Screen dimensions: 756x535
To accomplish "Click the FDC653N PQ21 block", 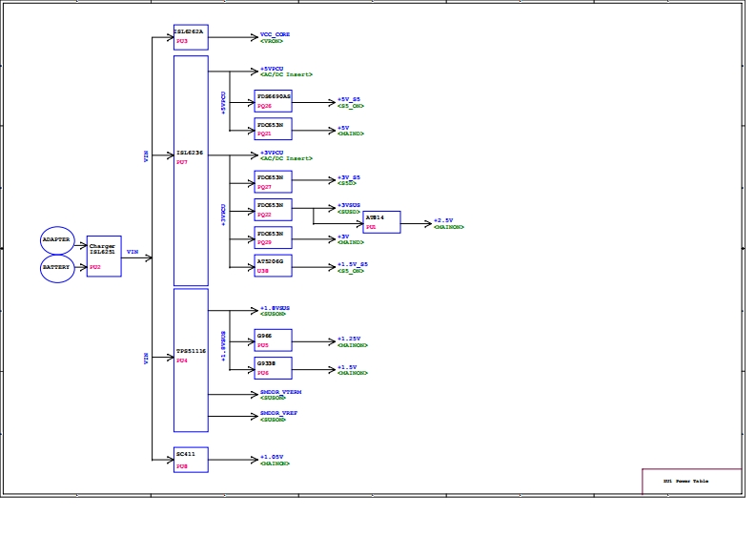I will (x=274, y=129).
